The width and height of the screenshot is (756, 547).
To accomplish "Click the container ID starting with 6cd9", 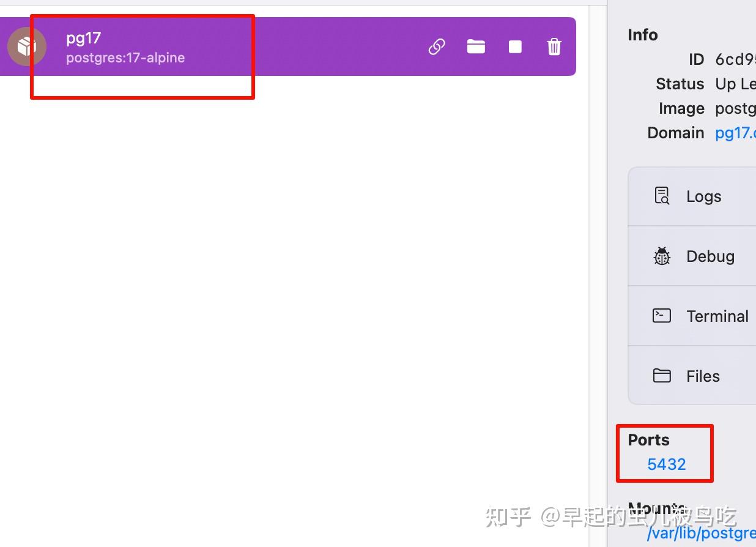I will (735, 59).
